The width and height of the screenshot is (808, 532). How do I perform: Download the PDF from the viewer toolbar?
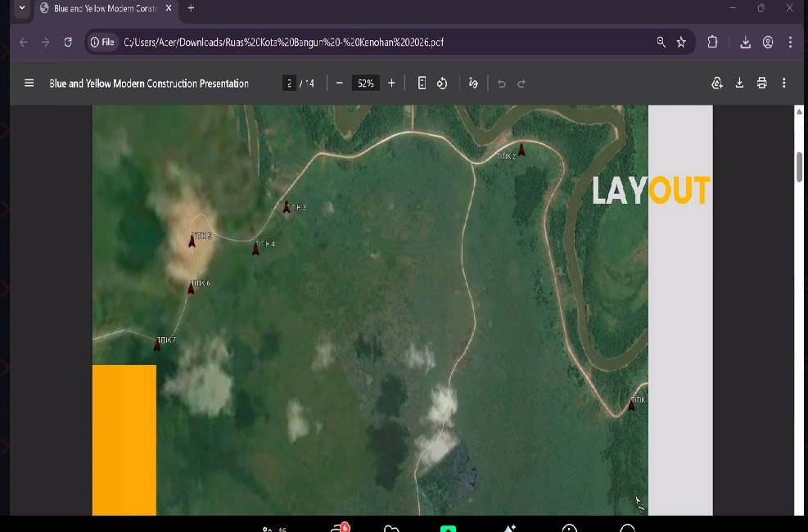739,83
